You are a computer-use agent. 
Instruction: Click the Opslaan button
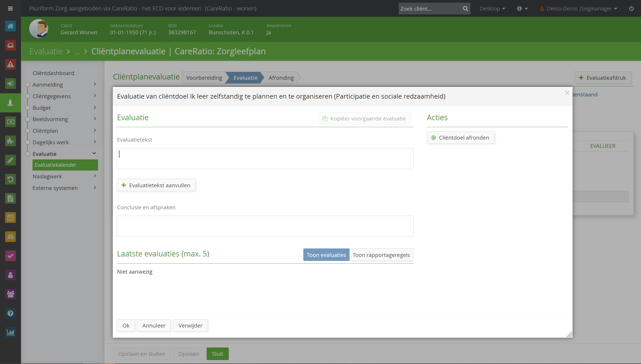point(189,354)
